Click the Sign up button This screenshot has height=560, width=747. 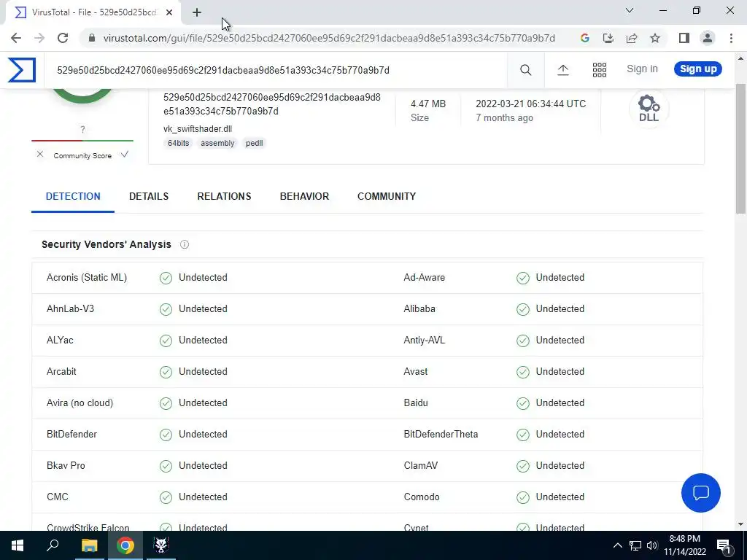pyautogui.click(x=698, y=69)
